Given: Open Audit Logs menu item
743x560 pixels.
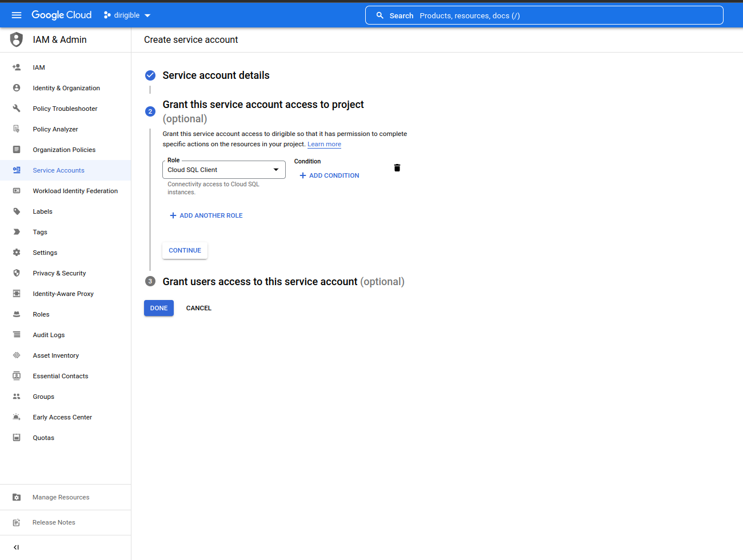Looking at the screenshot, I should [66, 335].
